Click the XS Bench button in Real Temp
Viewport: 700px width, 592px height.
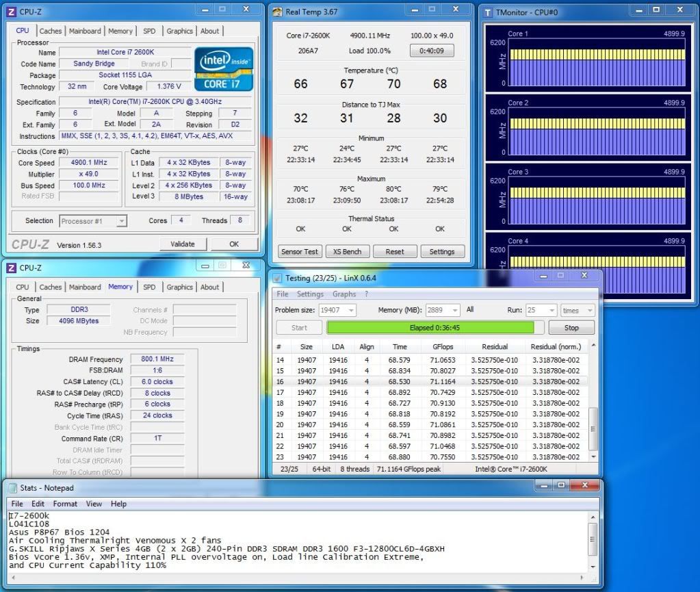pos(347,251)
